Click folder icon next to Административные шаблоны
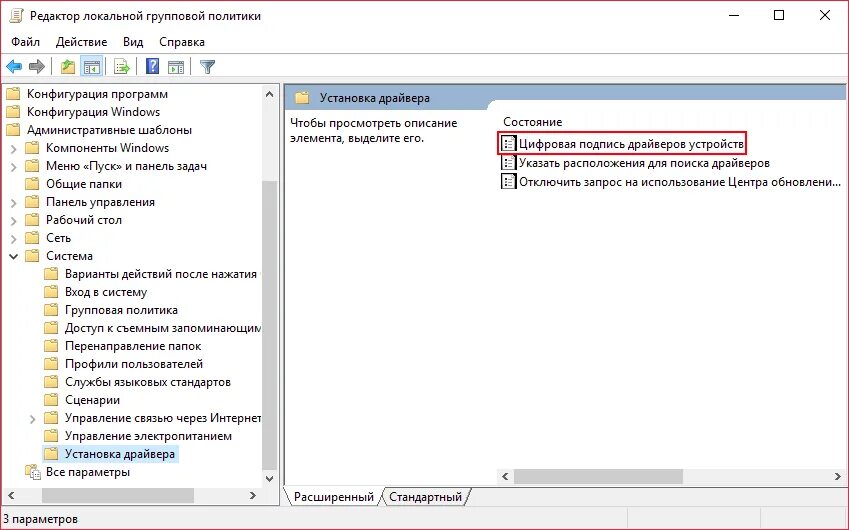The image size is (849, 530). point(13,130)
